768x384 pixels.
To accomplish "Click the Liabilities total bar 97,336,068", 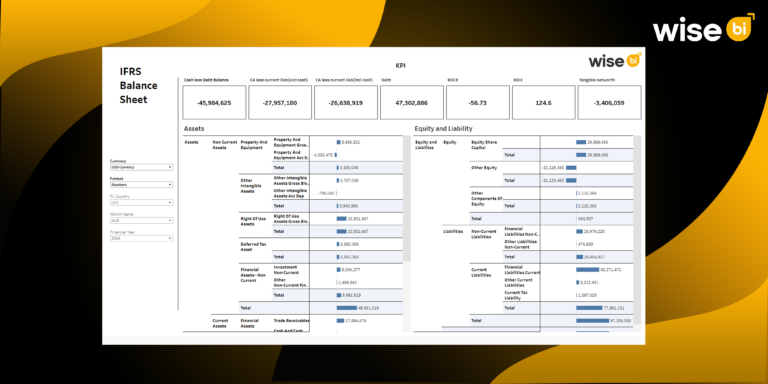I will [593, 320].
